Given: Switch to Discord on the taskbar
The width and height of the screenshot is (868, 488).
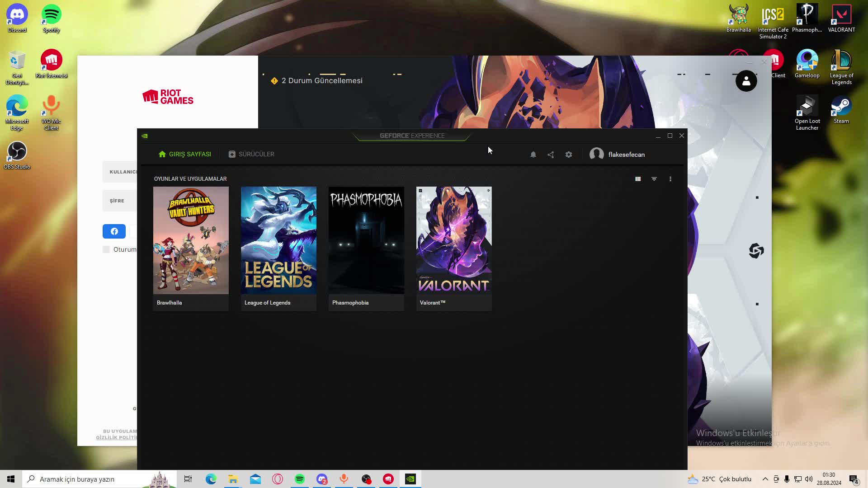Looking at the screenshot, I should click(321, 479).
